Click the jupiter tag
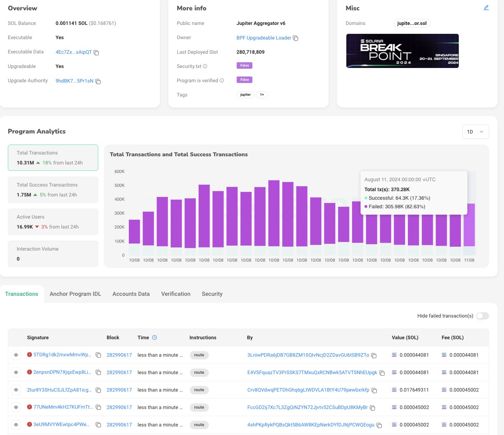 click(246, 95)
